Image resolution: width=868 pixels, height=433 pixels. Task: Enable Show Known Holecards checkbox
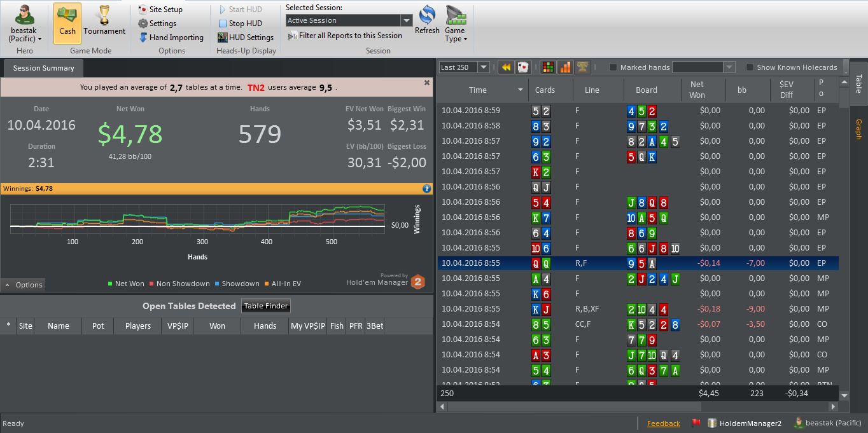pyautogui.click(x=750, y=67)
